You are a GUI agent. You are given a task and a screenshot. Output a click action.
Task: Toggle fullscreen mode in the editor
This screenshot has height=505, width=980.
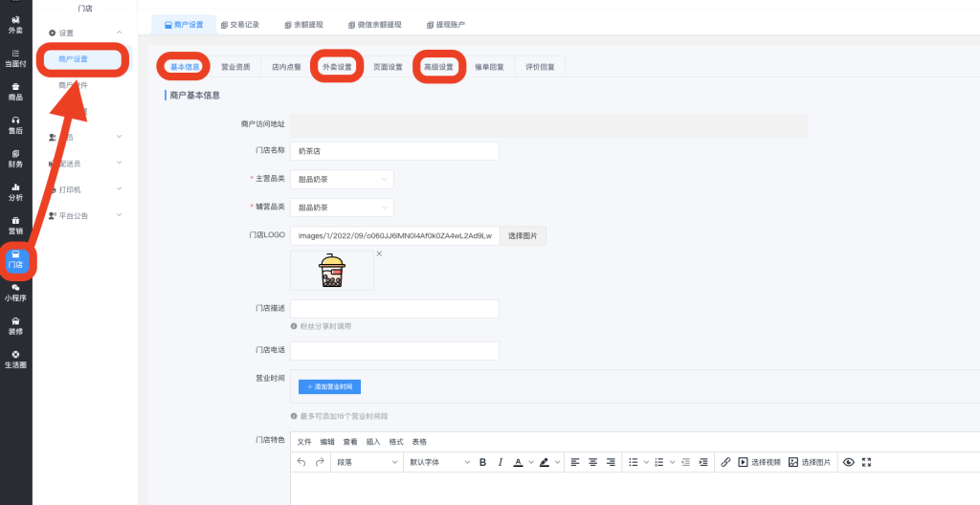[867, 462]
